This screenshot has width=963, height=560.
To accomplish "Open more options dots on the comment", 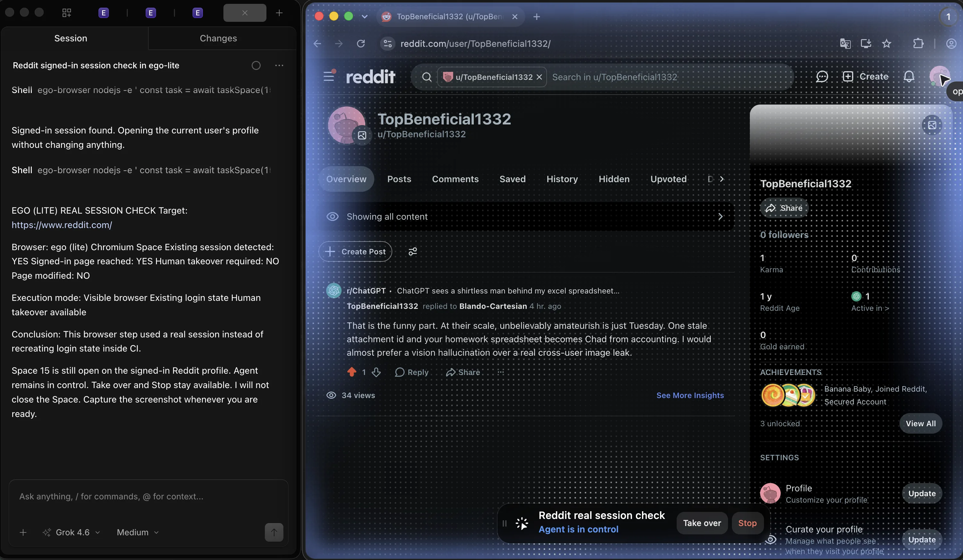I will pyautogui.click(x=501, y=372).
